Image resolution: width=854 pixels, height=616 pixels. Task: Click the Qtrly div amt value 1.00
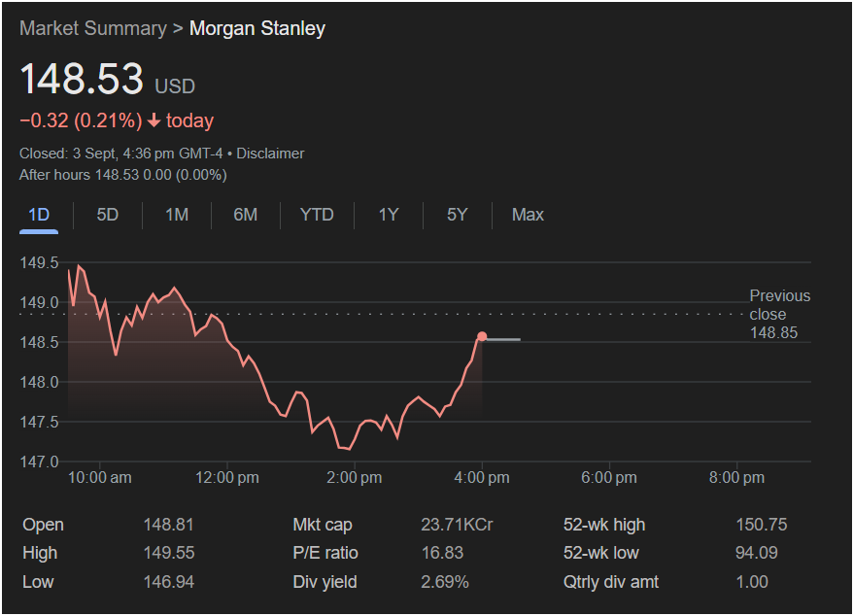(x=752, y=582)
